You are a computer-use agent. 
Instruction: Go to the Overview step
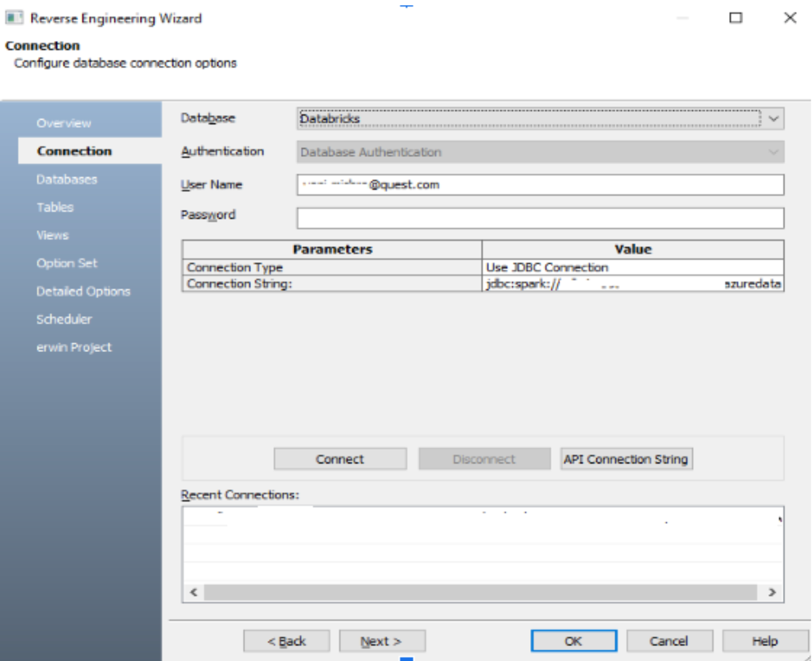click(64, 123)
